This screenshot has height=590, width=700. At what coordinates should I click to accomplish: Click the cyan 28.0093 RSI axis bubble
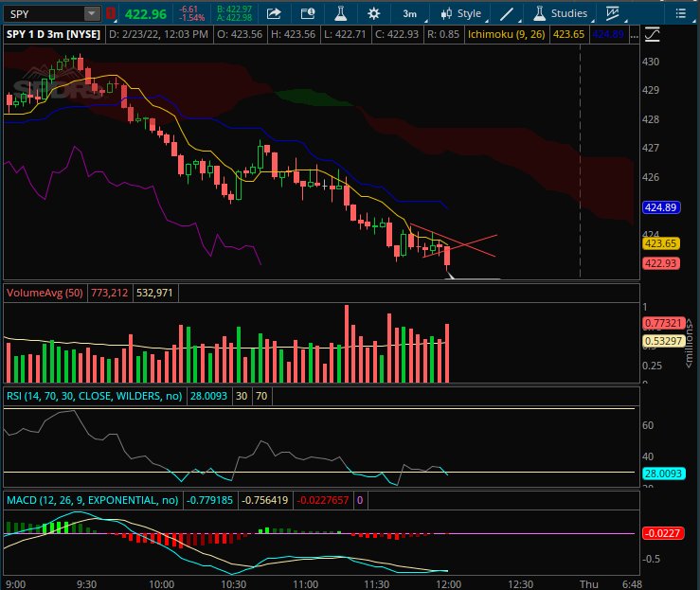click(663, 474)
